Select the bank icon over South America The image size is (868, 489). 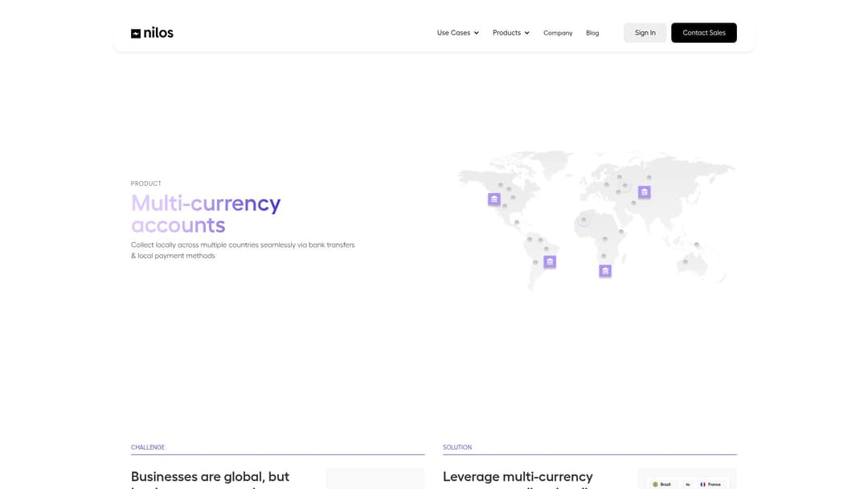[550, 261]
